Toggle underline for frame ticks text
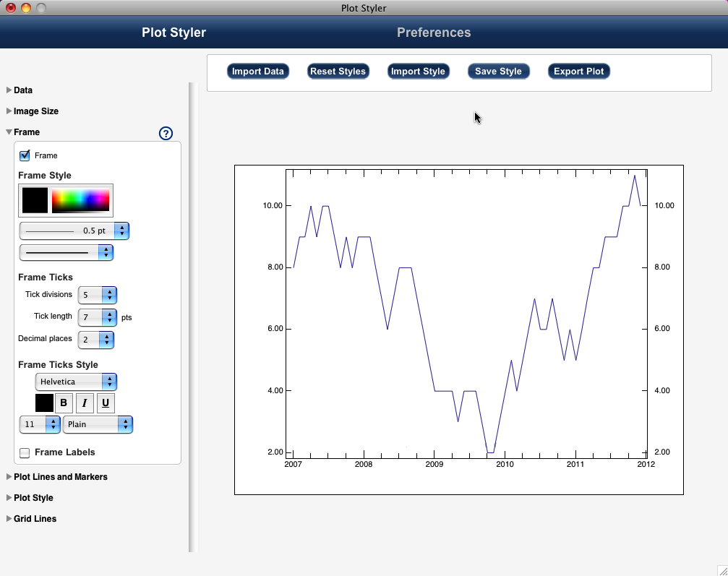 click(x=104, y=403)
